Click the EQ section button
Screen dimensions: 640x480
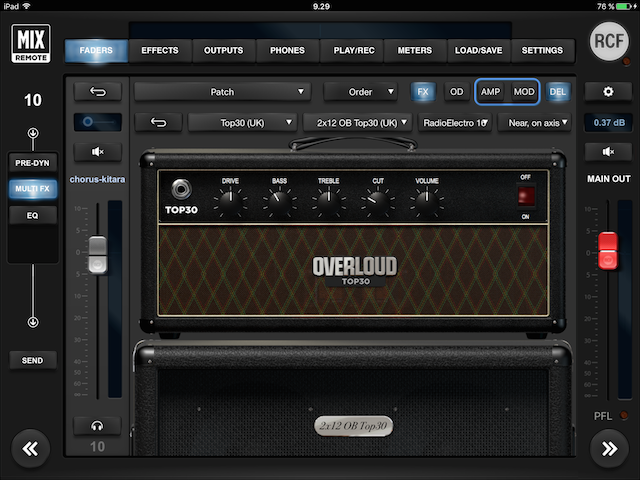(32, 216)
